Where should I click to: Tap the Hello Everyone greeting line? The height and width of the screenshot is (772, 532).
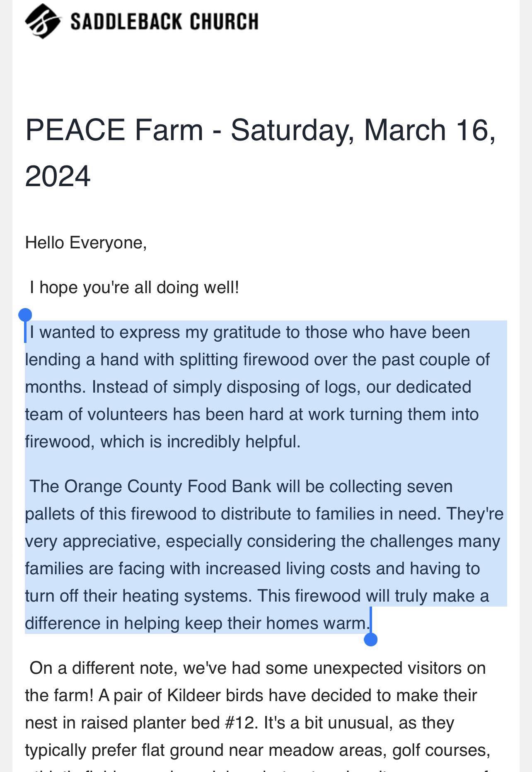[x=86, y=243]
